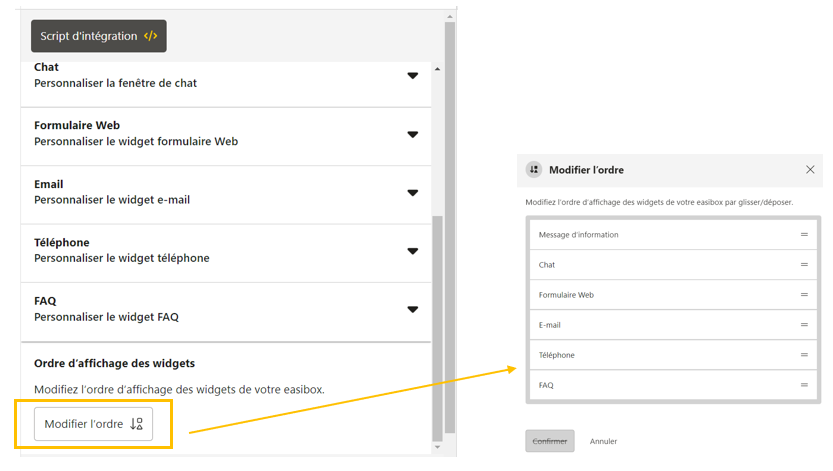833x471 pixels.
Task: Click the Chat row drag handle
Action: pos(804,265)
